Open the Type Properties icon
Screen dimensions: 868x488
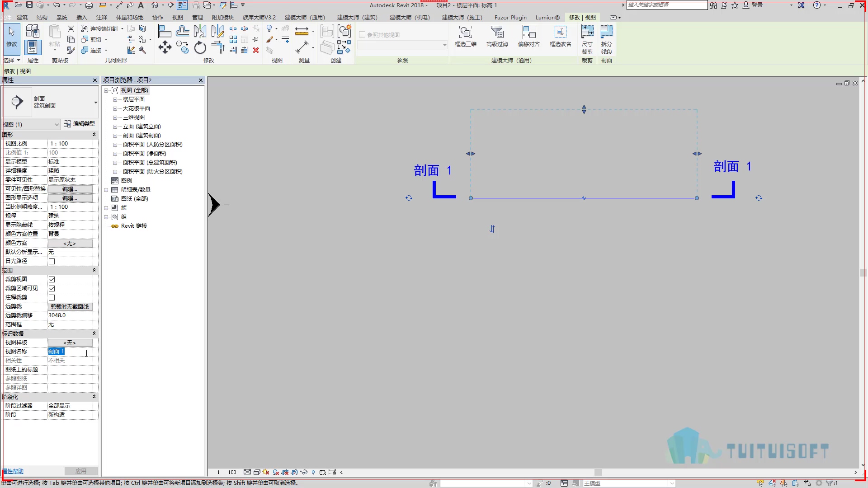(x=33, y=31)
